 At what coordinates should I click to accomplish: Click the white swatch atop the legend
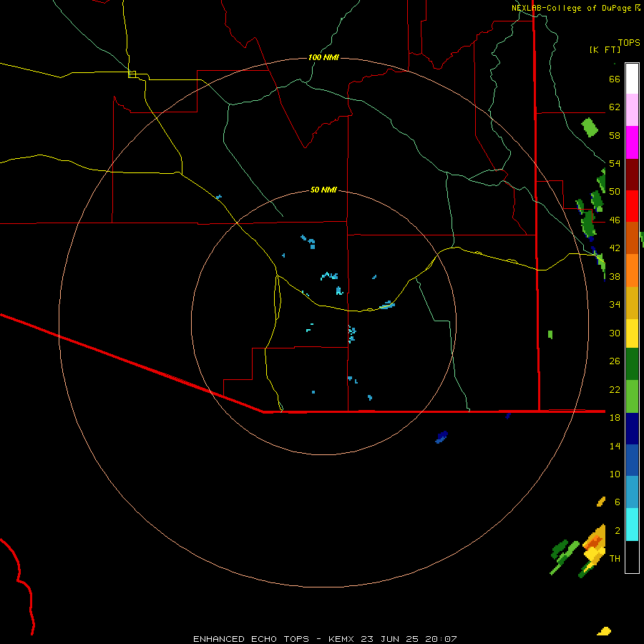click(x=632, y=79)
